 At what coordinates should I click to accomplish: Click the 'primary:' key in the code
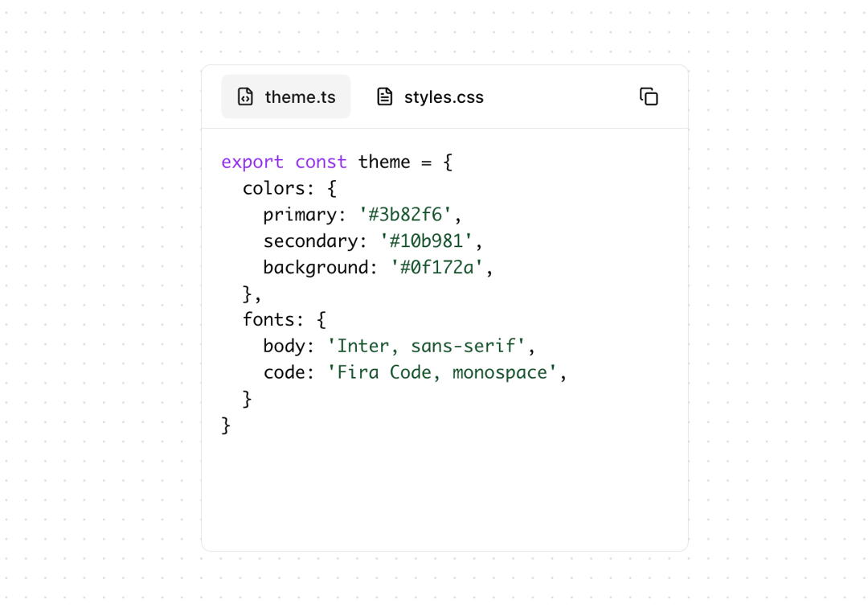305,215
